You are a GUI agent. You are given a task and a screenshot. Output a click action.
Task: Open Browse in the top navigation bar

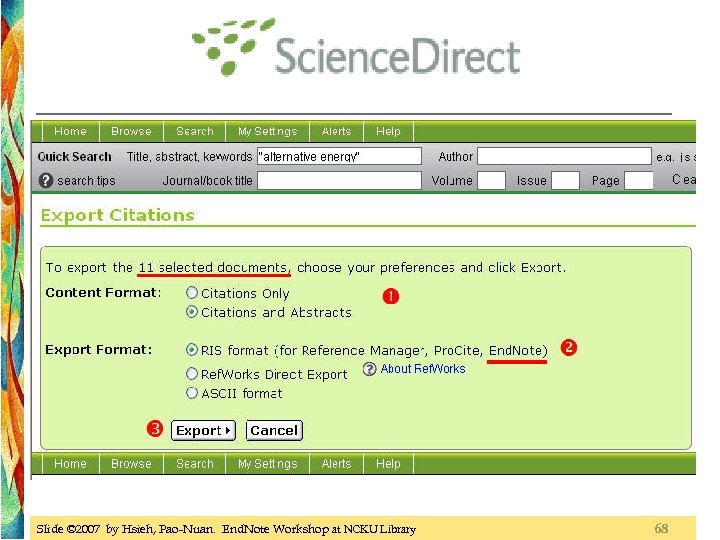click(131, 131)
